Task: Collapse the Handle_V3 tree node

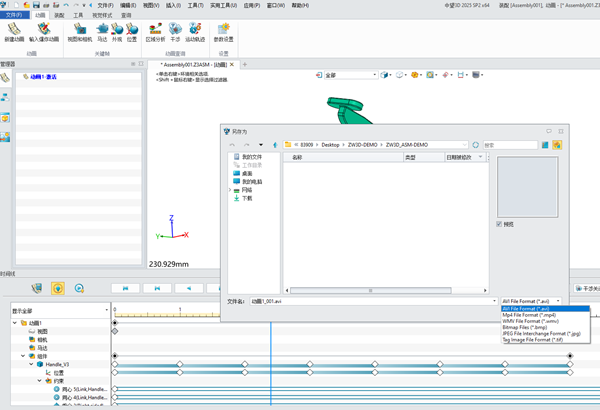Action: pos(31,364)
